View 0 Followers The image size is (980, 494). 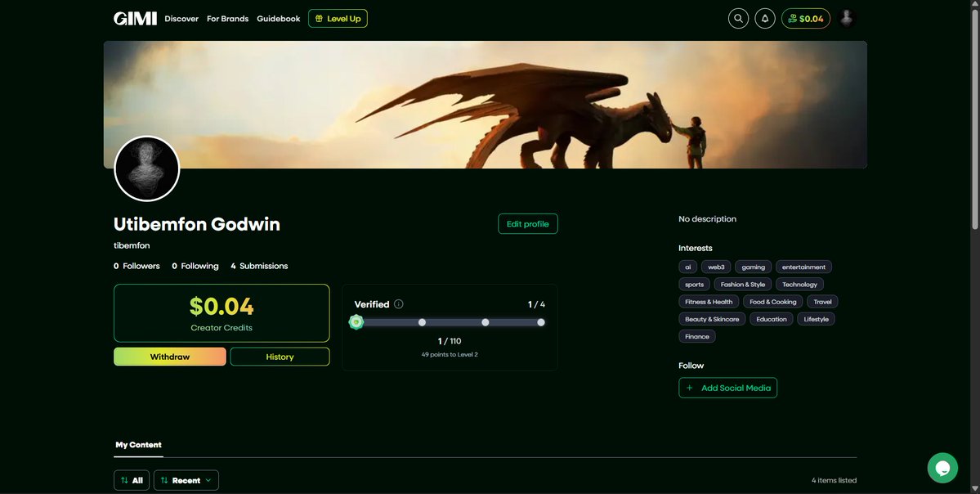(x=136, y=266)
